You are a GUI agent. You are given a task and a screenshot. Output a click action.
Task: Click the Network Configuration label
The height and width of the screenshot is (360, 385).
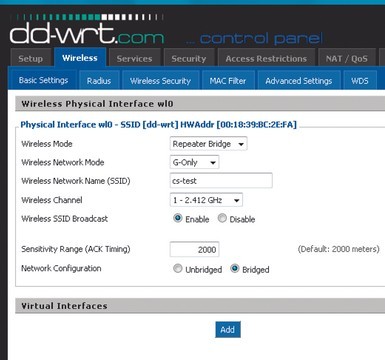(x=61, y=268)
